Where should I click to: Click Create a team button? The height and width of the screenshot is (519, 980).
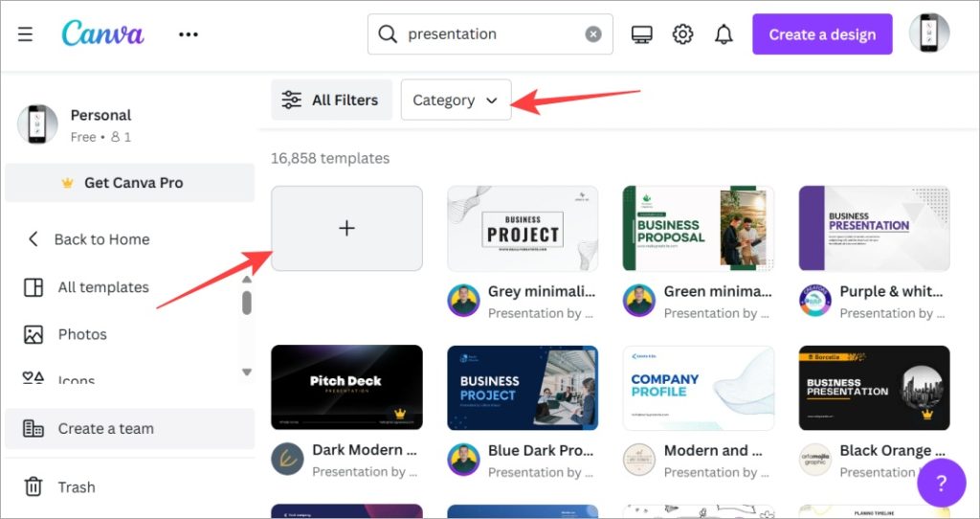coord(129,428)
